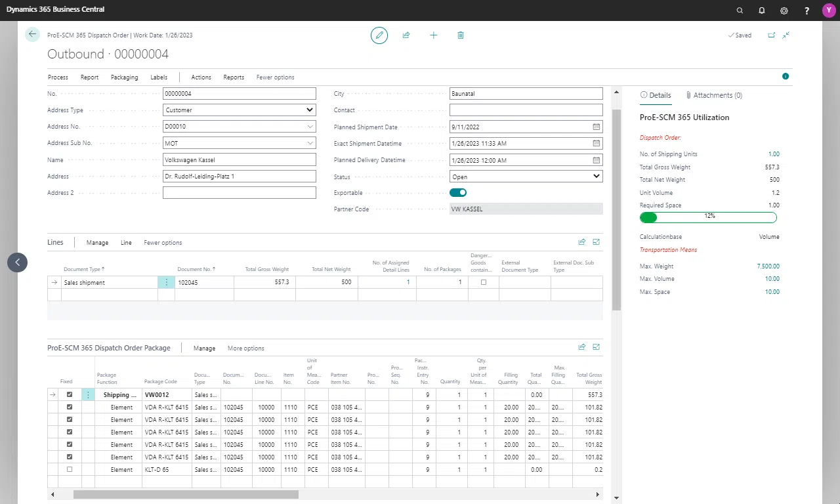Click the 12% utilization progress bar
The image size is (840, 504).
(708, 217)
